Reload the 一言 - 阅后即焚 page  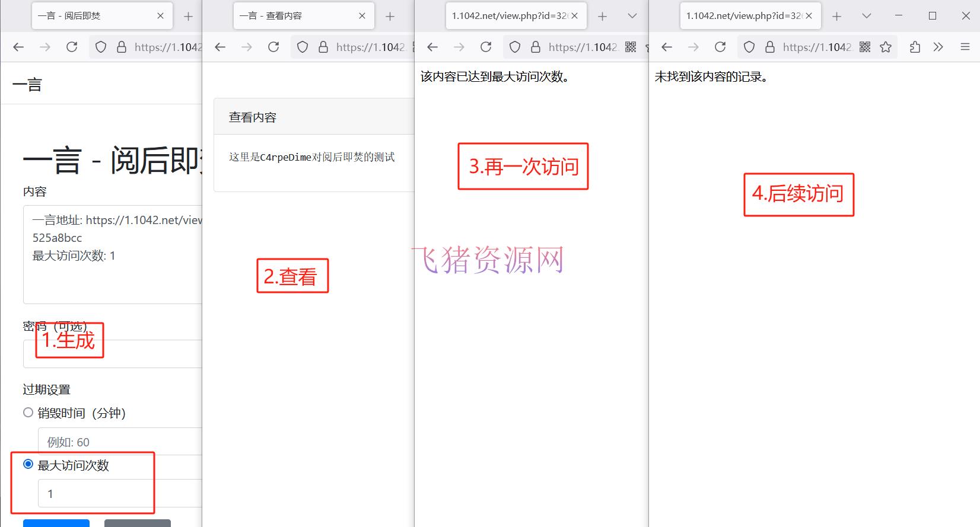pos(72,47)
